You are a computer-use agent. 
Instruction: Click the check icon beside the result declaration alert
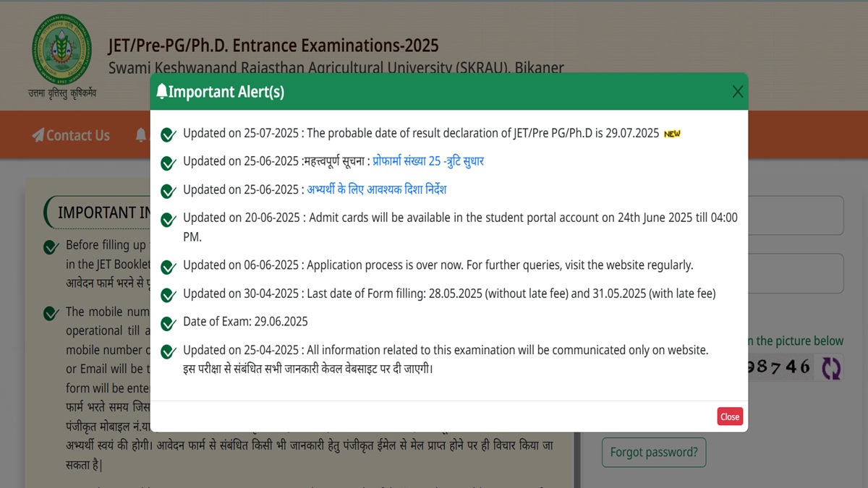click(x=168, y=135)
